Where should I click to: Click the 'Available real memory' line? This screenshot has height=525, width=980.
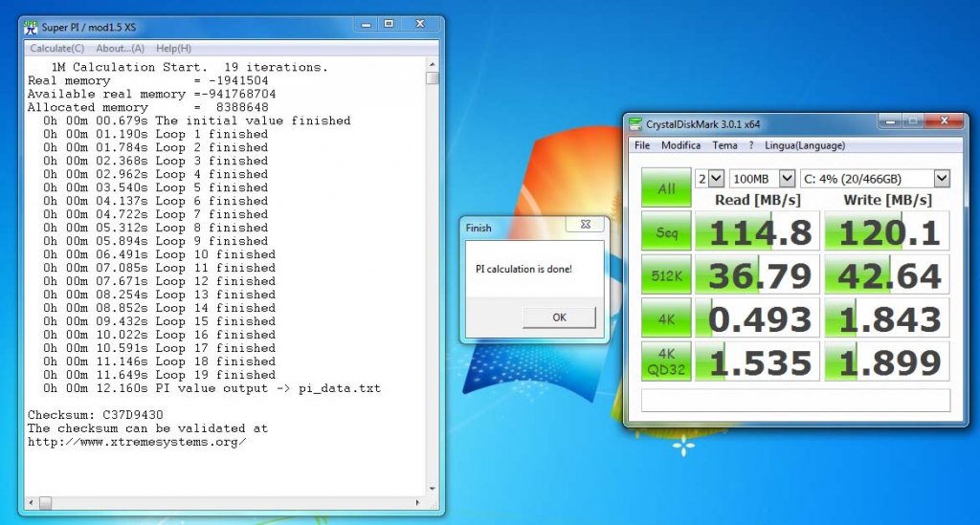151,95
